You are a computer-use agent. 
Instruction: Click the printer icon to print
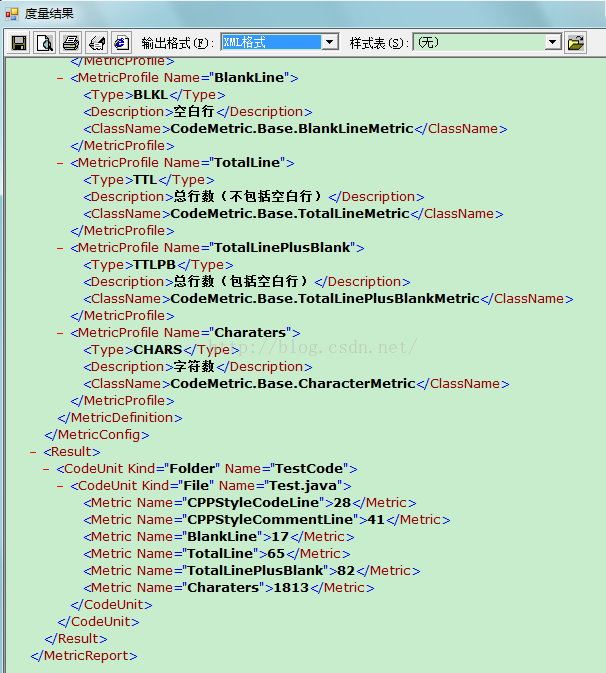(x=71, y=43)
